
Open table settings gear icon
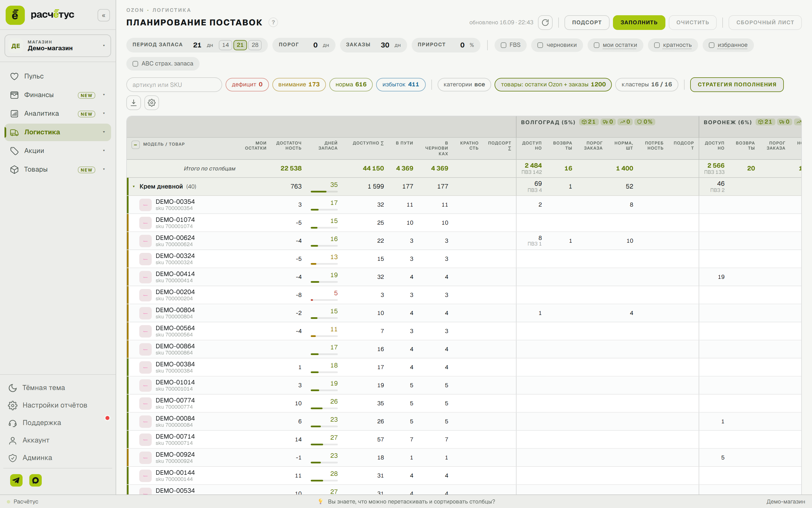tap(152, 102)
